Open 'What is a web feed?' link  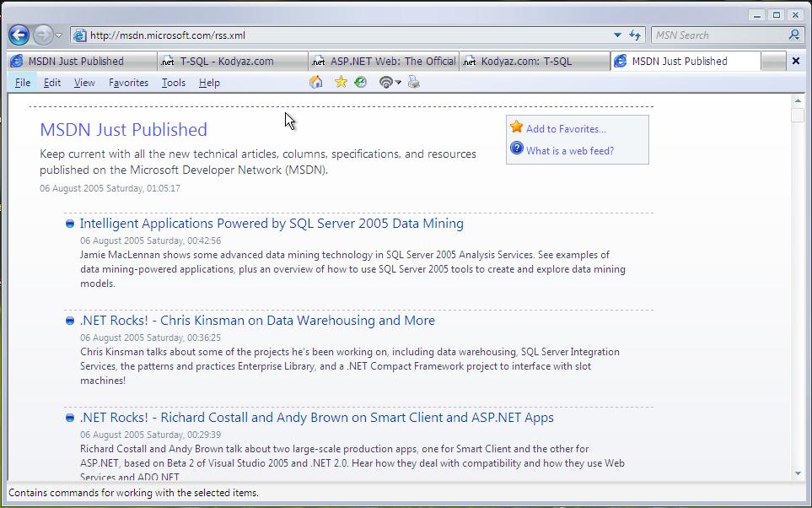tap(570, 151)
